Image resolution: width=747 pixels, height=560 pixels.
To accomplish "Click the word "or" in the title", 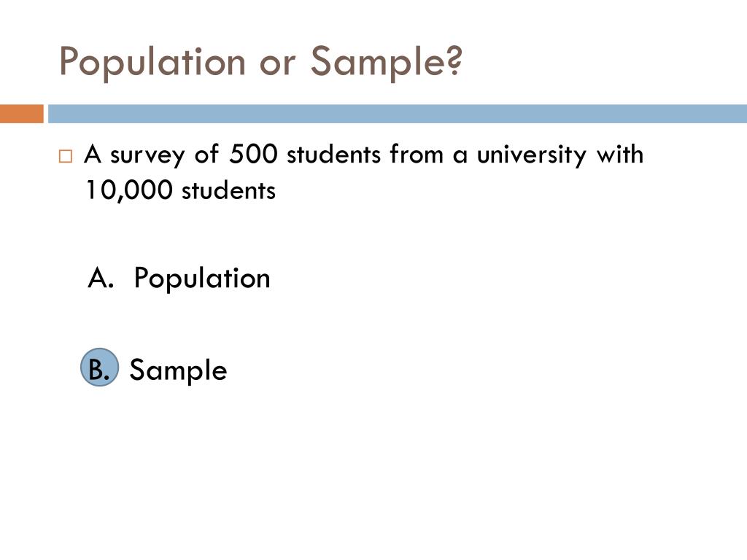I will point(277,63).
